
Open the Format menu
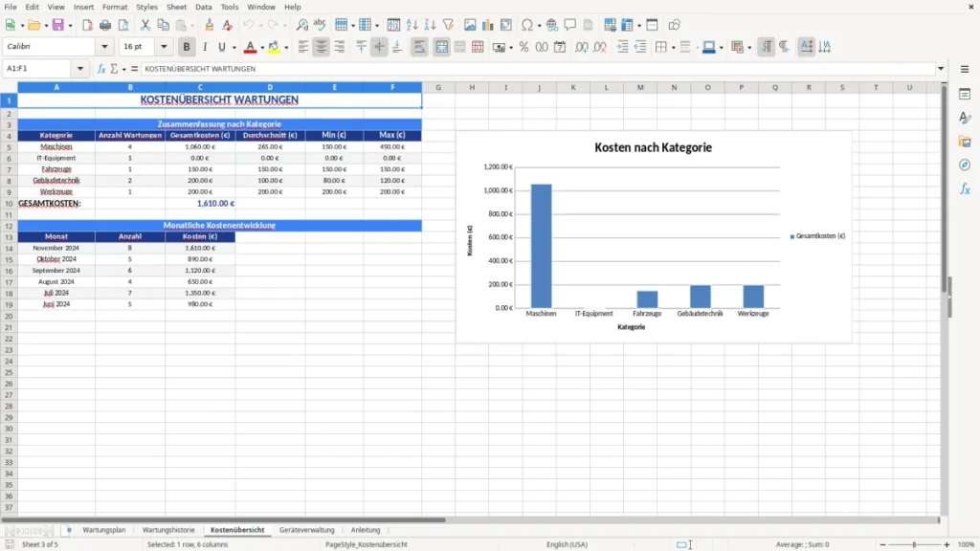tap(115, 7)
